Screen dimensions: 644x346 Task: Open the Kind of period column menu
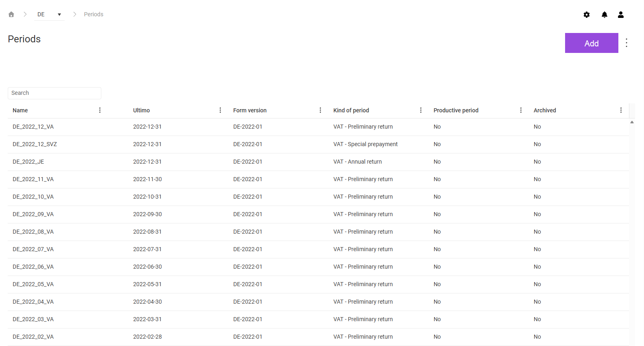[x=421, y=110]
